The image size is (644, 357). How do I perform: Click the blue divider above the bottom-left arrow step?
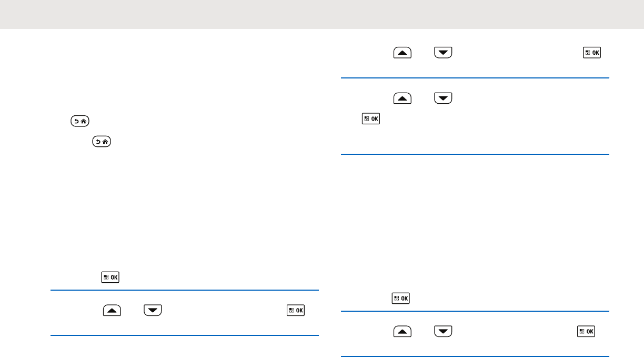pos(185,290)
